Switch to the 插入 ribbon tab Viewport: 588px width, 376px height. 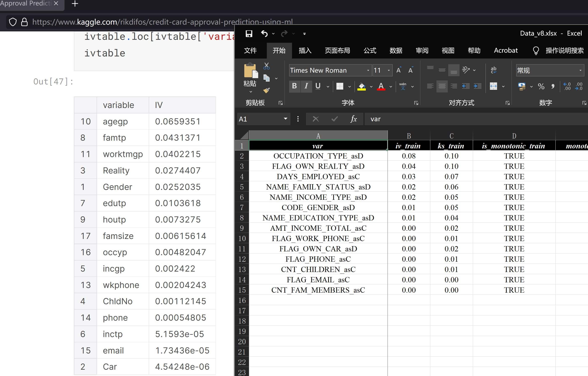tap(305, 51)
